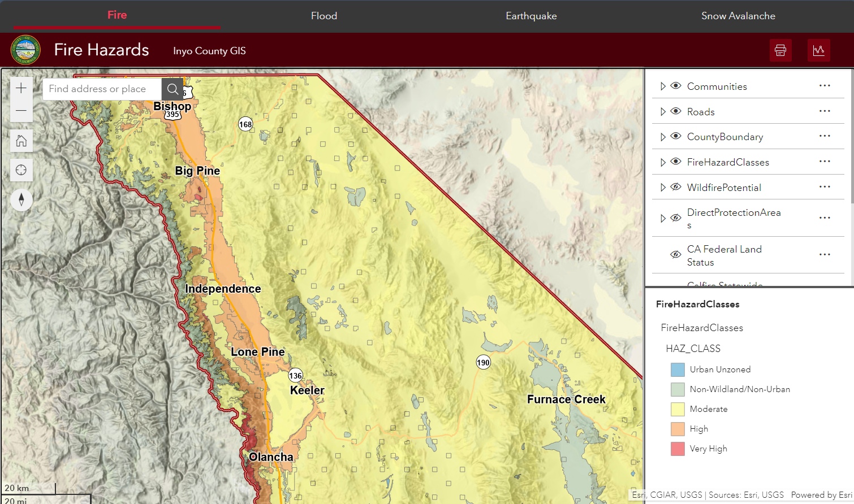Expand the Roads layer
The image size is (854, 504).
[663, 111]
